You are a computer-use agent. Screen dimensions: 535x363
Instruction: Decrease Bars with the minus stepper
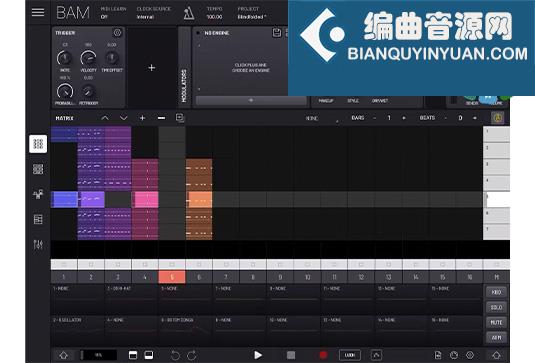click(375, 118)
